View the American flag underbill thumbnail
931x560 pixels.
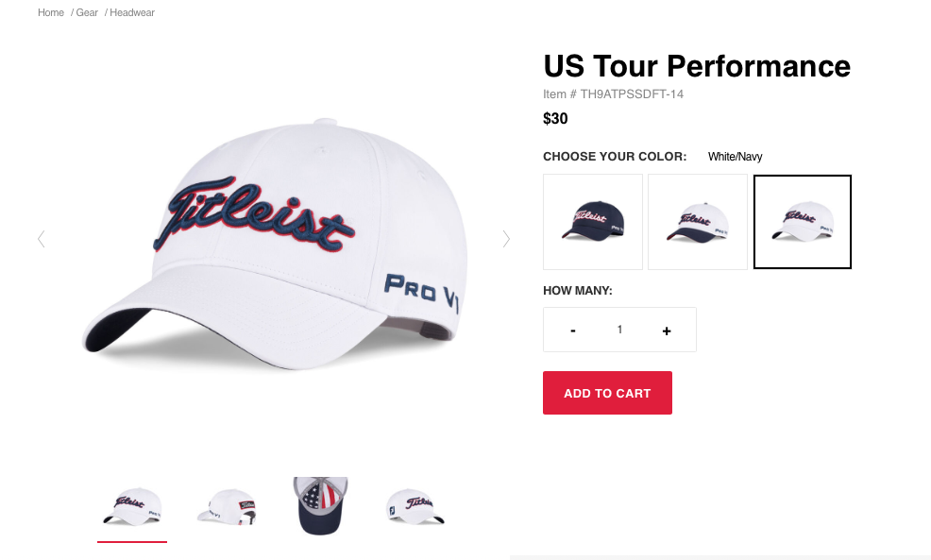tap(321, 506)
